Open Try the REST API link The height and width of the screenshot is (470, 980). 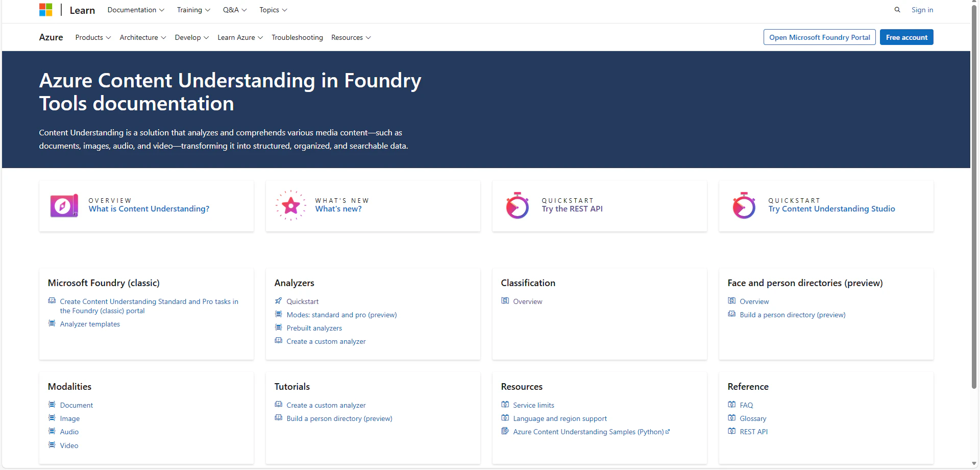click(572, 209)
